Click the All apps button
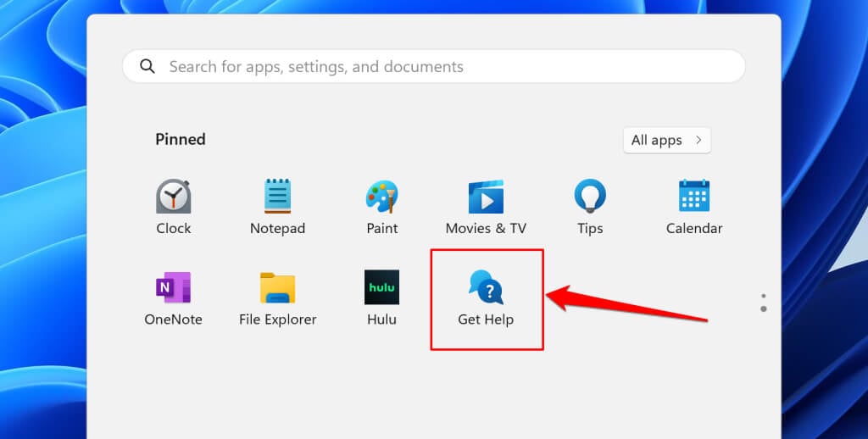The height and width of the screenshot is (439, 868). 667,141
